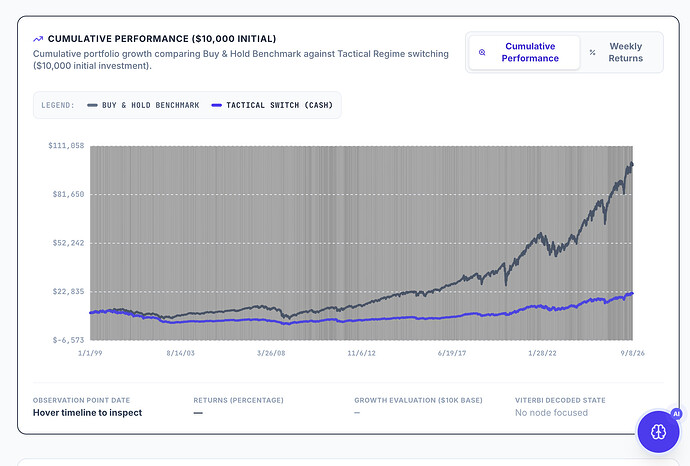Click the $52,242 y-axis label
This screenshot has height=466, width=690.
(x=68, y=243)
